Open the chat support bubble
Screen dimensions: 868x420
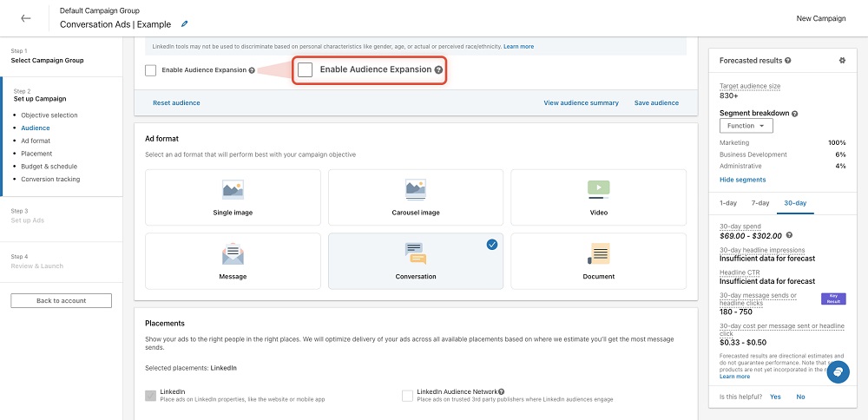pos(838,372)
